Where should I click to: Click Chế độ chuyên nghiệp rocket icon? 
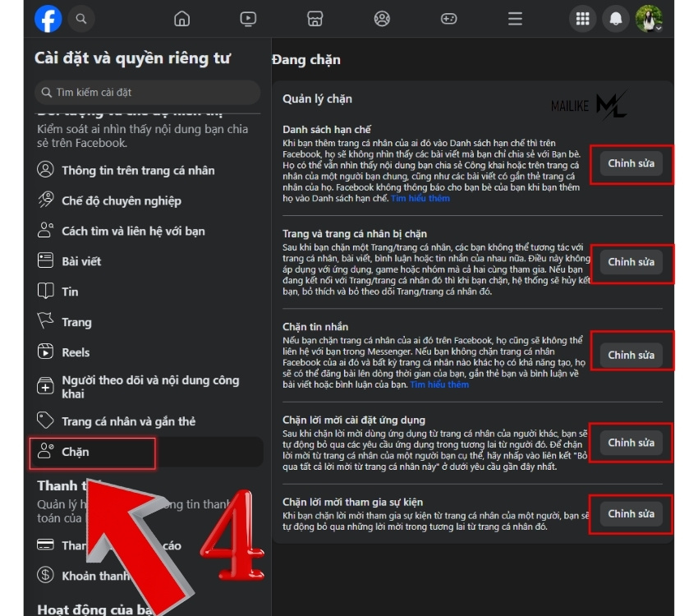[45, 200]
